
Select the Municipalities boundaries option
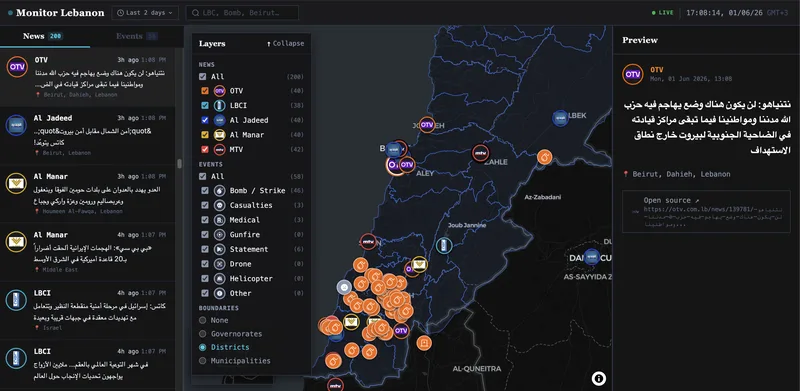click(203, 361)
